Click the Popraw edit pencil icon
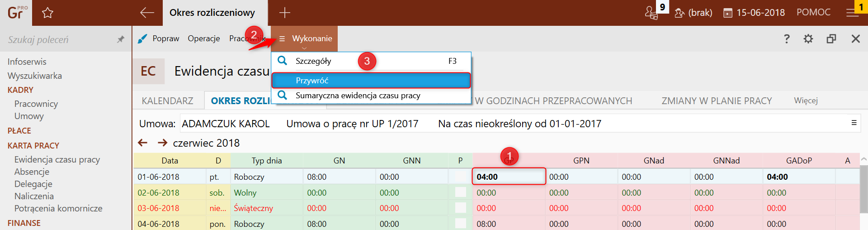 click(142, 38)
